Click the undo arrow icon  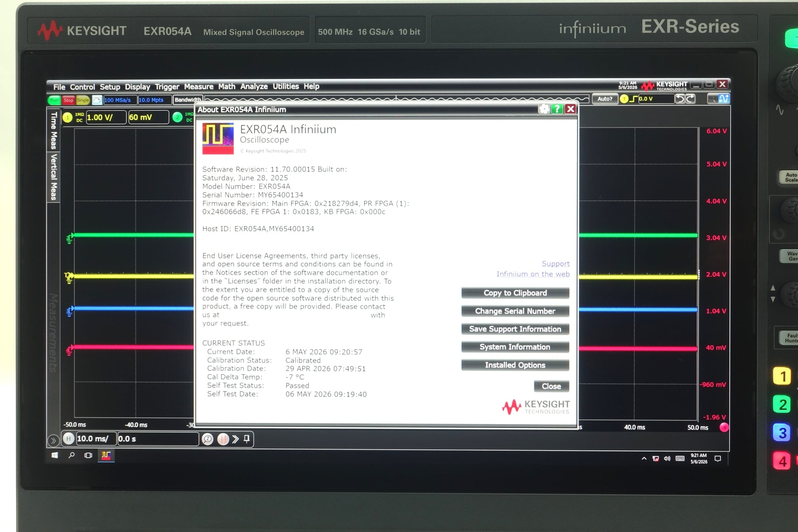point(680,99)
